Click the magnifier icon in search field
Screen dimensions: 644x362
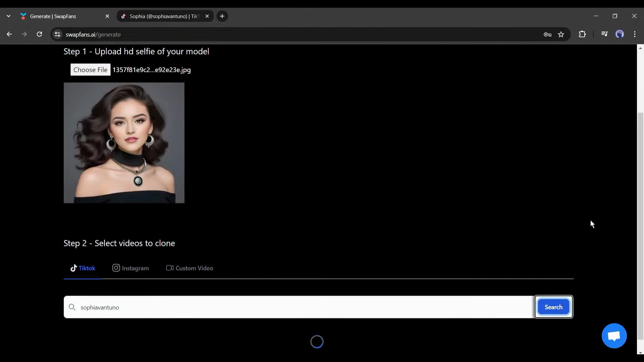tap(72, 307)
